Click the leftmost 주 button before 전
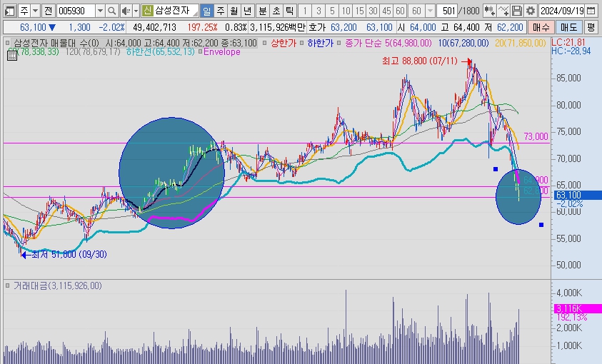This screenshot has height=364, width=602. pyautogui.click(x=24, y=11)
